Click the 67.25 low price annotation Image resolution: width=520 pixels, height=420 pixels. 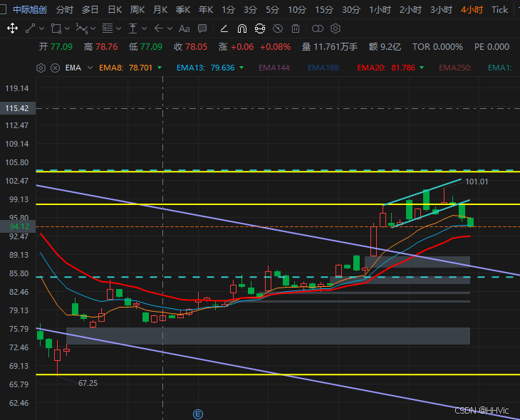[x=88, y=383]
